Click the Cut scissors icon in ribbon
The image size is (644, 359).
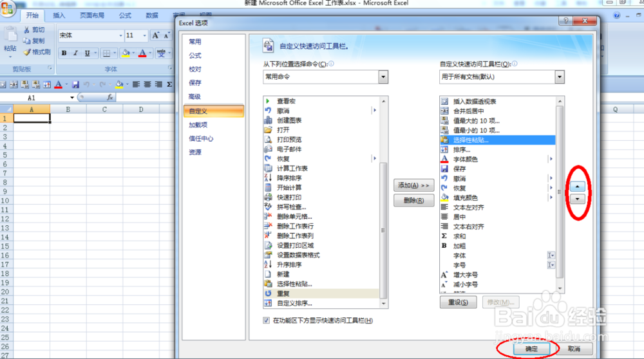point(26,30)
